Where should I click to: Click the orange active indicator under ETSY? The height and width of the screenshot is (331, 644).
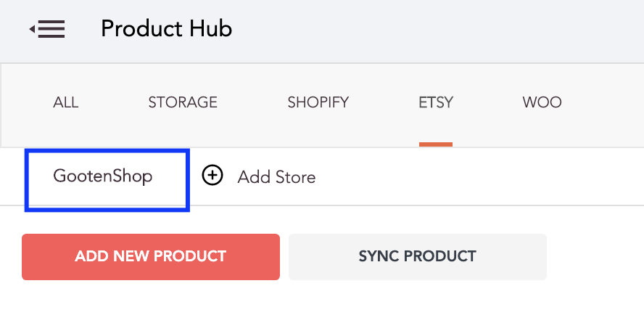click(436, 144)
